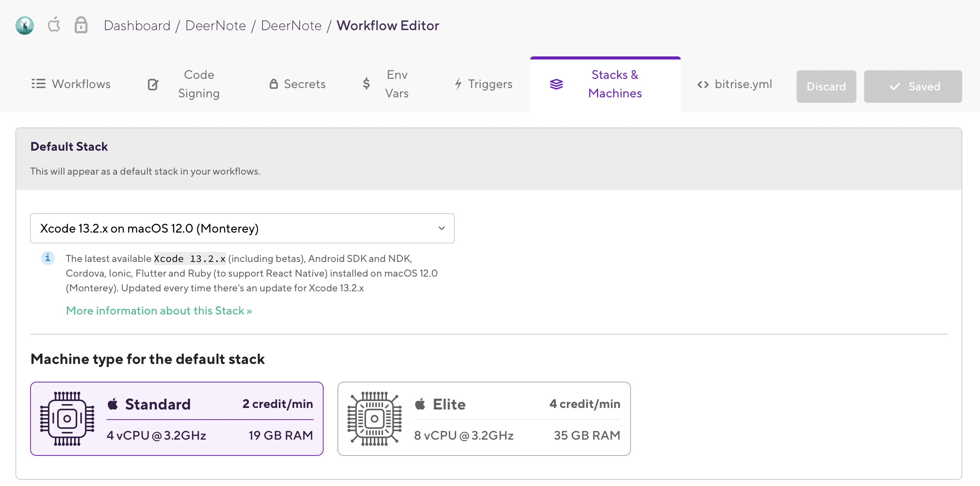Switch to the Workflows tab

[71, 84]
